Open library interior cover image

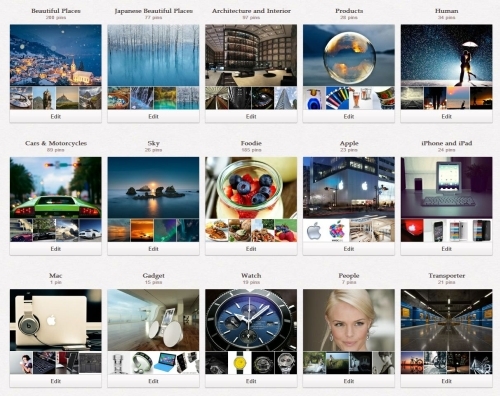coord(251,55)
